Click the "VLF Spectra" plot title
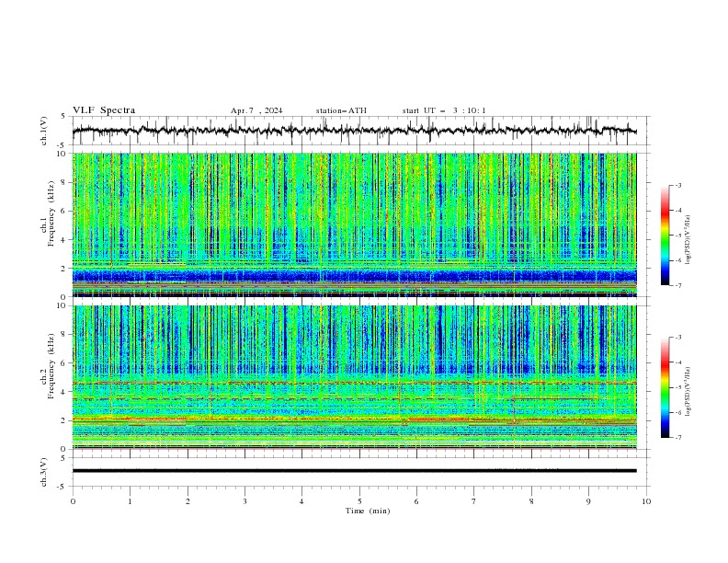Viewport: 728px width, 563px height. 104,110
